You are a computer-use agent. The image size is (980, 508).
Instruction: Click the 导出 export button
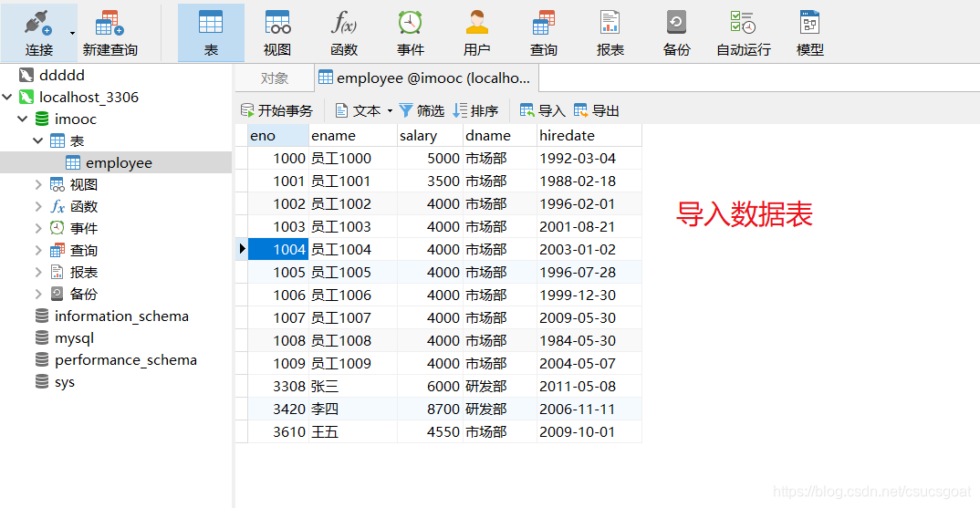[x=596, y=110]
